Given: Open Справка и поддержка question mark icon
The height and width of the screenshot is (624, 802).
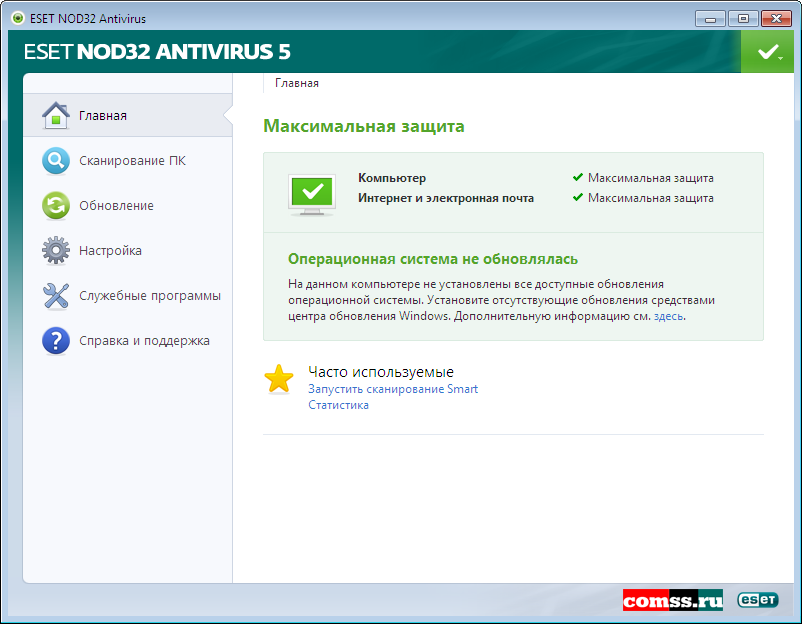Looking at the screenshot, I should pos(56,340).
